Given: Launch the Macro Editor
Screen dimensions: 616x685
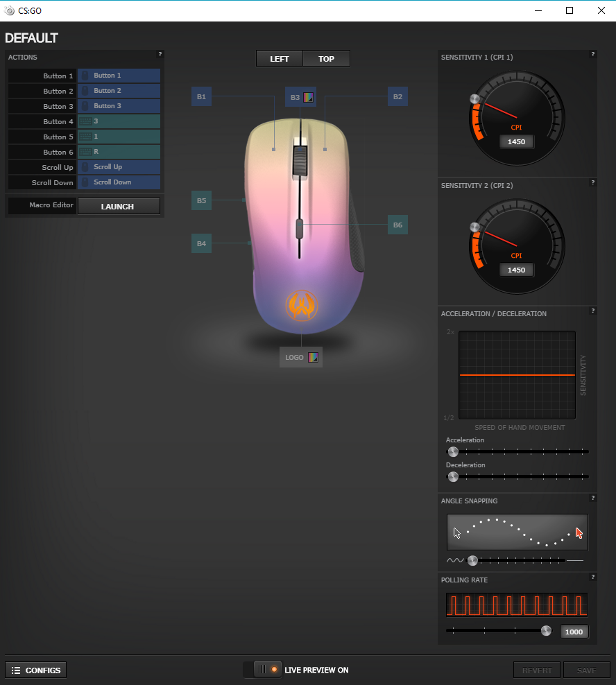Looking at the screenshot, I should pyautogui.click(x=118, y=206).
